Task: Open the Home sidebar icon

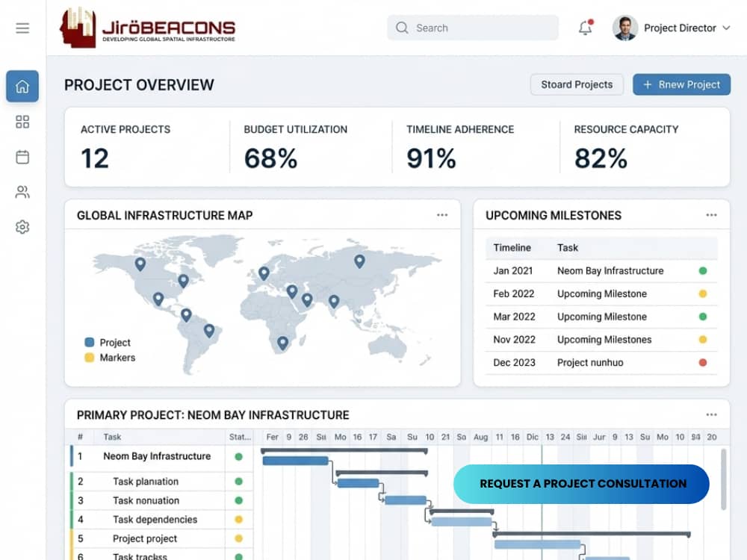Action: coord(22,86)
